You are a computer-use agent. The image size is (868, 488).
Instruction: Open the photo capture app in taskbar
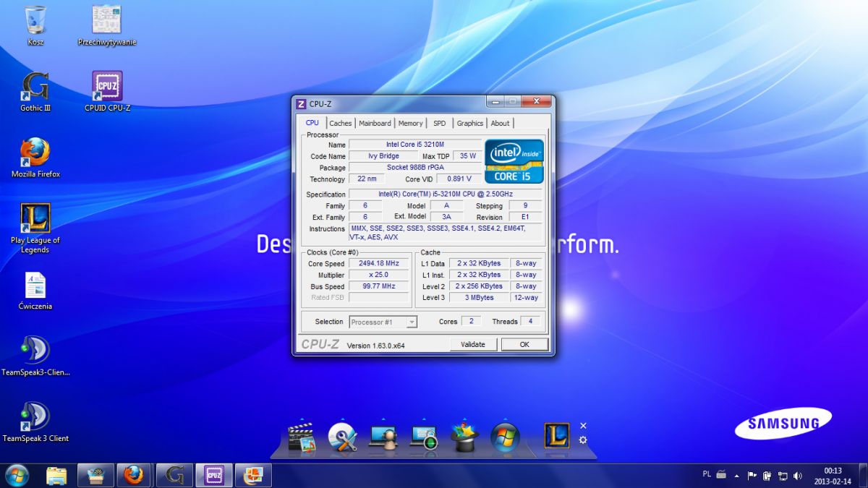click(x=254, y=475)
